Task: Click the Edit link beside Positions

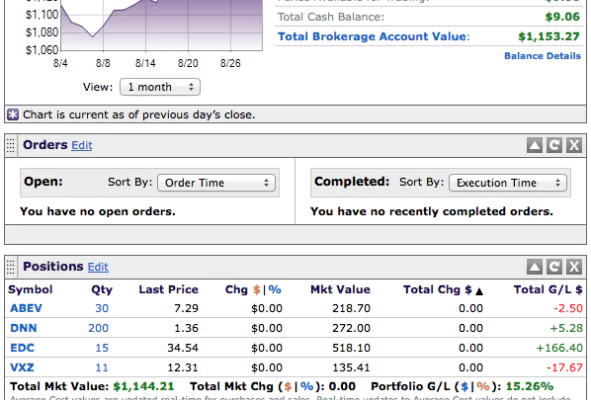Action: (x=98, y=267)
